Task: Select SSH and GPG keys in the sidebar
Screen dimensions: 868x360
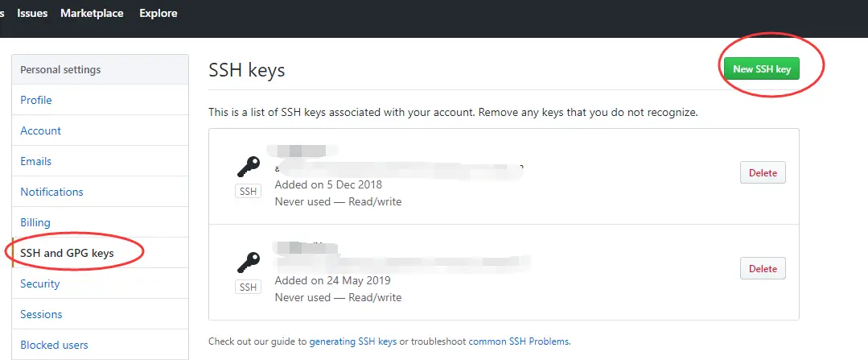Action: [x=68, y=253]
